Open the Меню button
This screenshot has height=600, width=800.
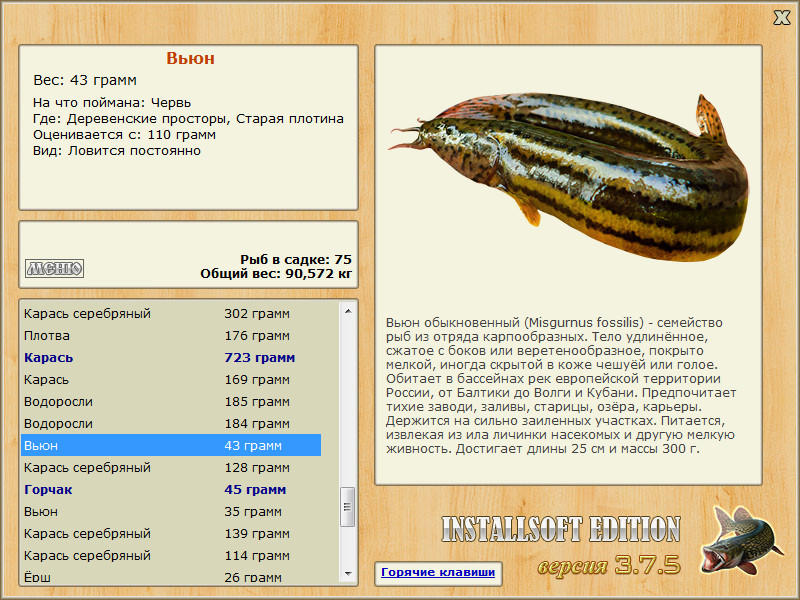(55, 268)
